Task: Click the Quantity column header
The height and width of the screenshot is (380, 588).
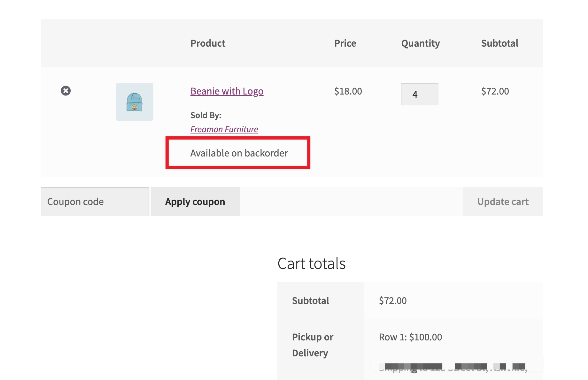Action: click(x=420, y=43)
